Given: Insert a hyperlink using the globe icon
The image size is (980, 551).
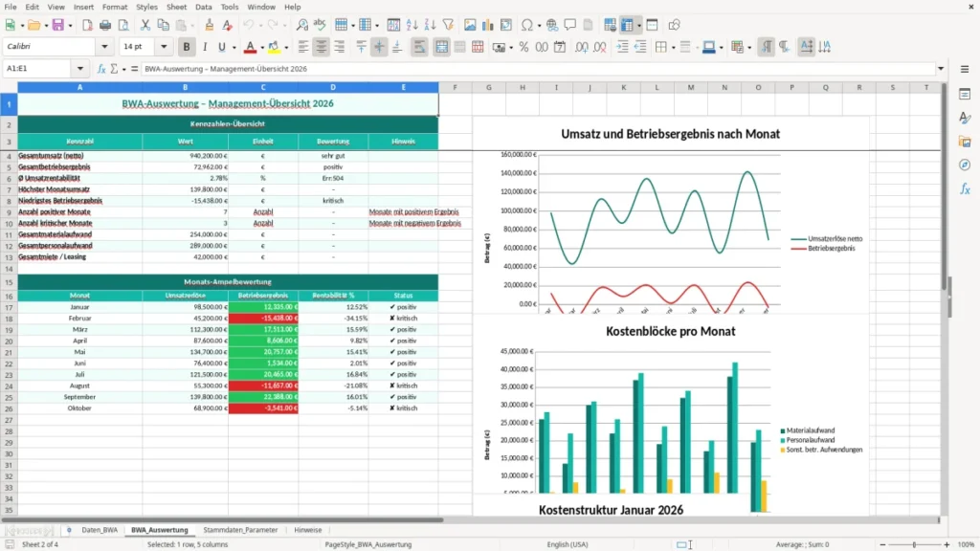Looking at the screenshot, I should click(552, 25).
